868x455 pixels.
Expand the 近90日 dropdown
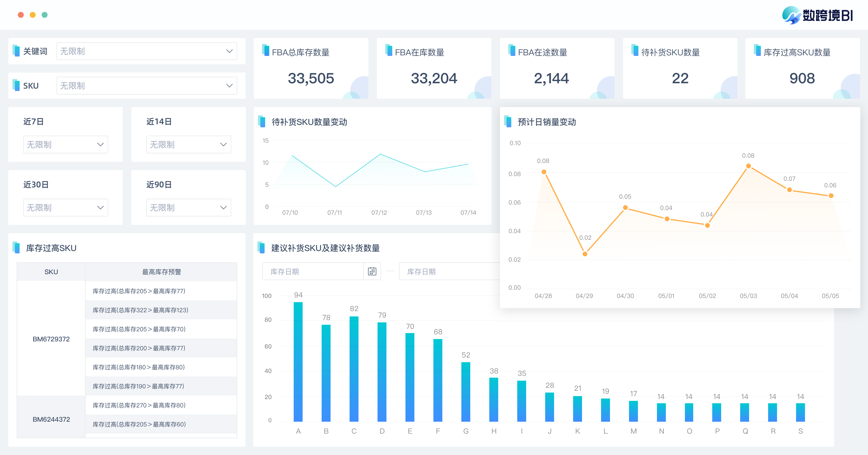(x=188, y=208)
